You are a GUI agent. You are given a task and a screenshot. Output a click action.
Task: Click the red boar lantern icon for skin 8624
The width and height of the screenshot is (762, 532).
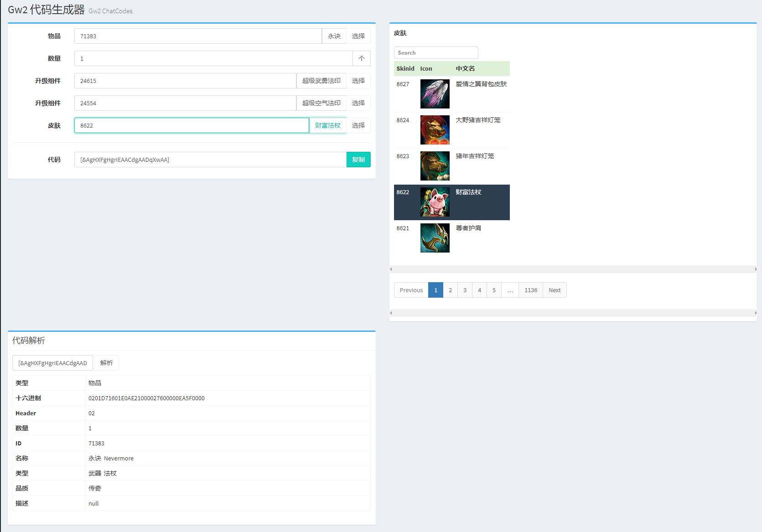(x=435, y=130)
